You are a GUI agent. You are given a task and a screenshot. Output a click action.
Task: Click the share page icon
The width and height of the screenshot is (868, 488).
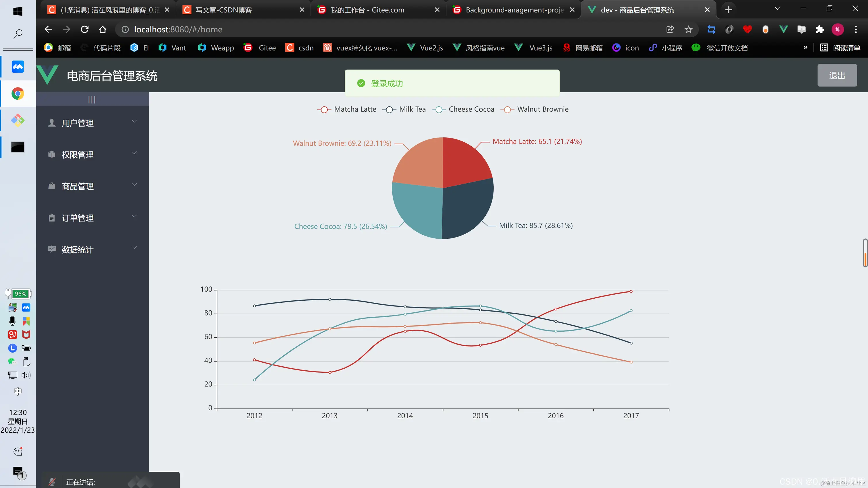pyautogui.click(x=670, y=30)
